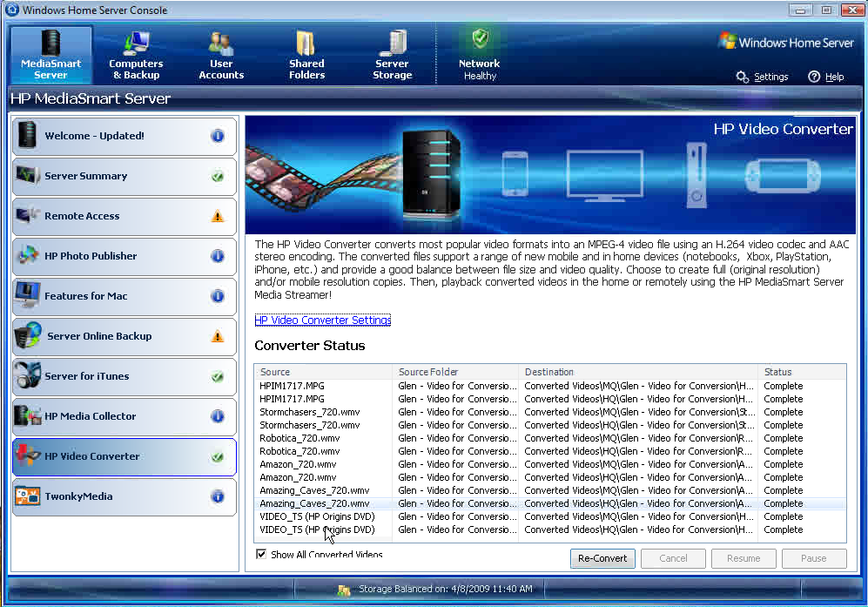Select the MQ Stormchasers_720.wmv row
This screenshot has width=868, height=607.
tap(550, 412)
